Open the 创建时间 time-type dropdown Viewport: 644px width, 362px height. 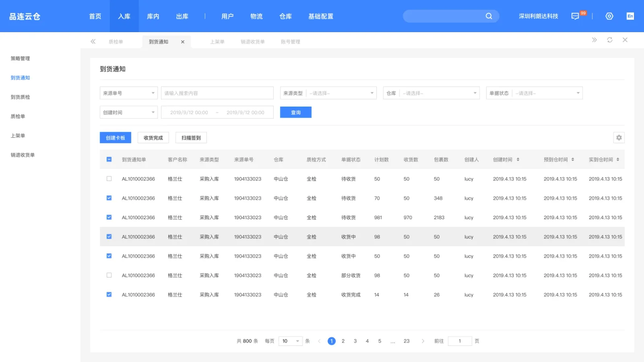coord(129,112)
